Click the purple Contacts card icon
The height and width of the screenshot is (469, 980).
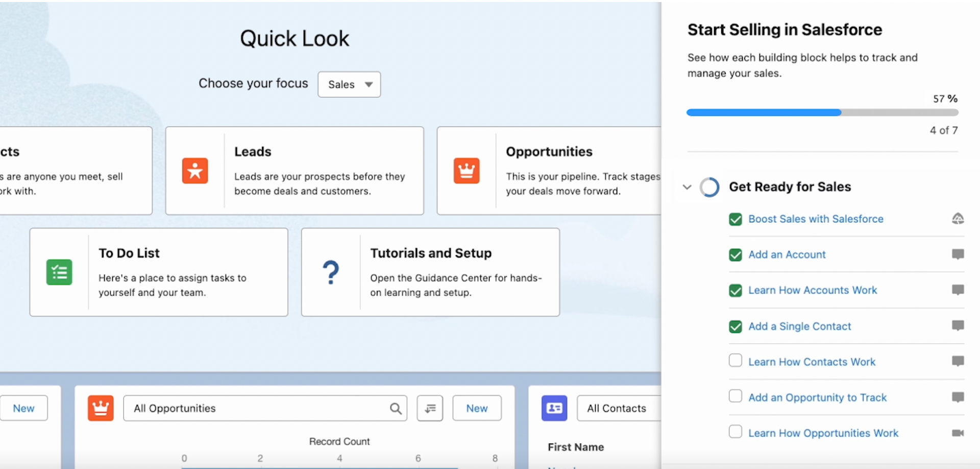(x=554, y=408)
